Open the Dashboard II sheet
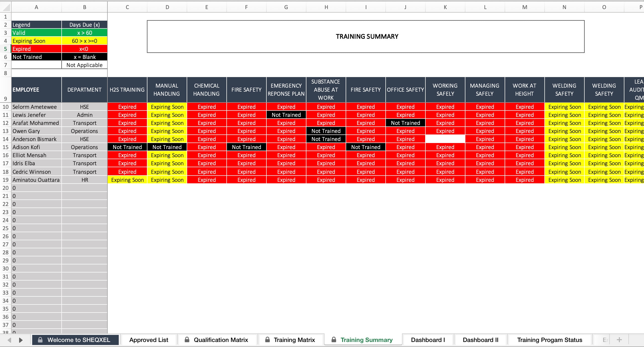The image size is (644, 347). 480,340
